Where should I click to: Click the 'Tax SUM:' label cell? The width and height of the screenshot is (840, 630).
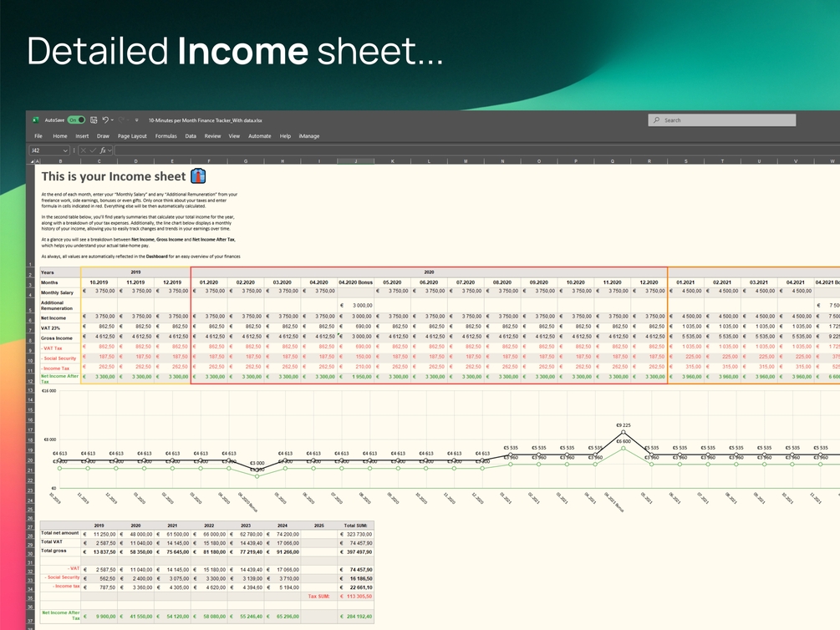coord(319,597)
